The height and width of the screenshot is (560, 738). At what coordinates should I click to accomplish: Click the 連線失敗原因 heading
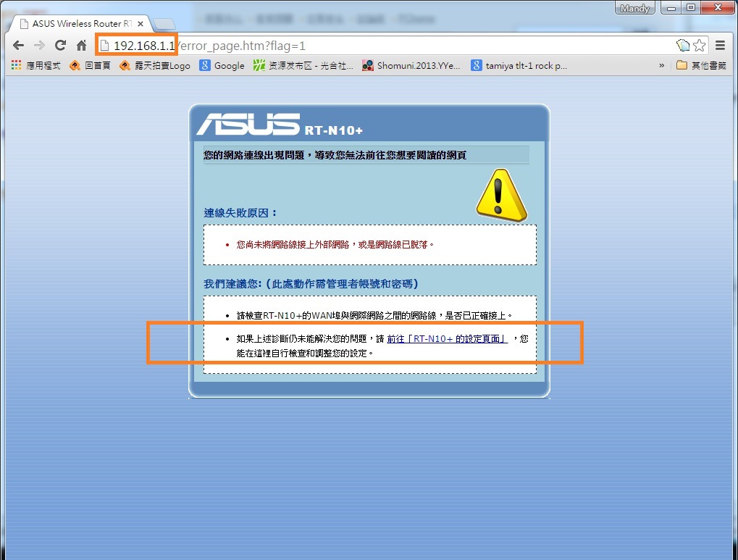click(240, 213)
